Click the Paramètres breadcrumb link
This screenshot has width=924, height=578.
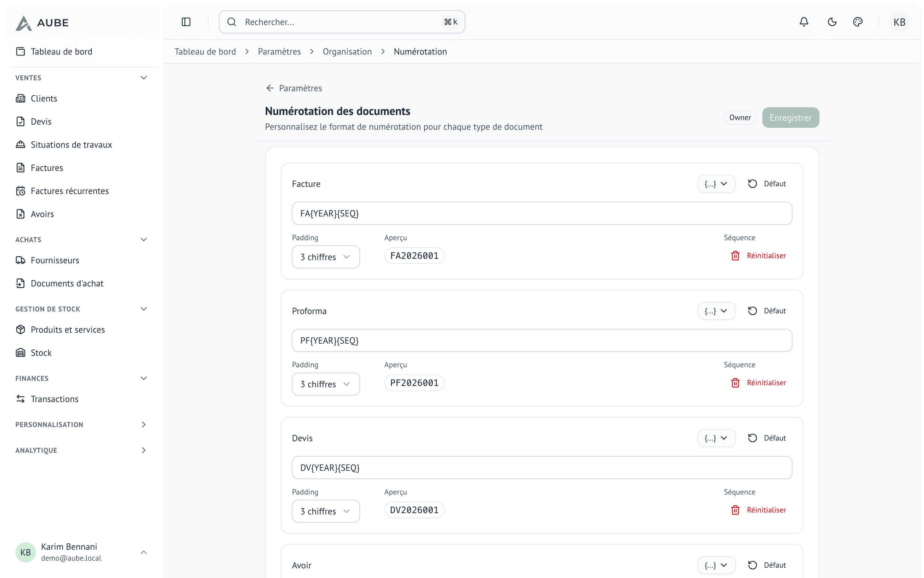[x=279, y=52]
